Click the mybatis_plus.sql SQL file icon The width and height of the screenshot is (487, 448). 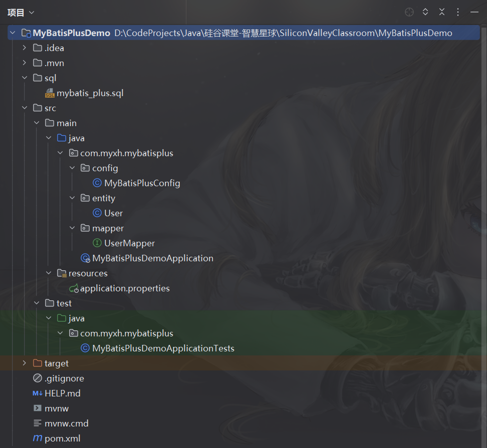coord(50,93)
